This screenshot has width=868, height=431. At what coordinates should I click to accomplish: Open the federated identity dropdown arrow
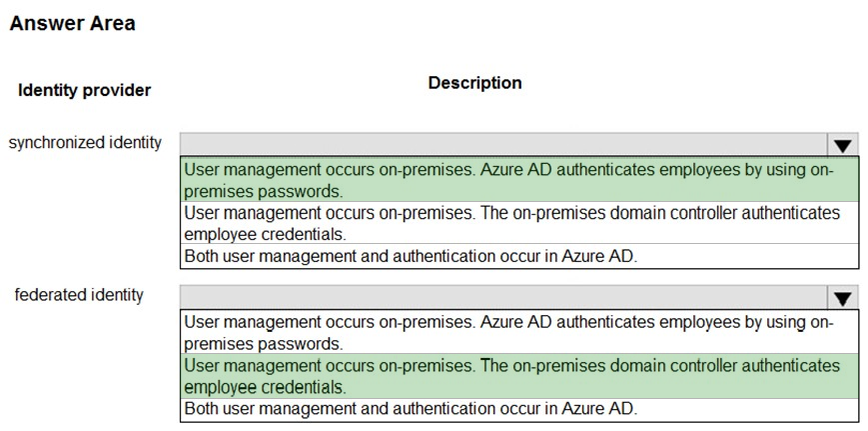point(843,299)
